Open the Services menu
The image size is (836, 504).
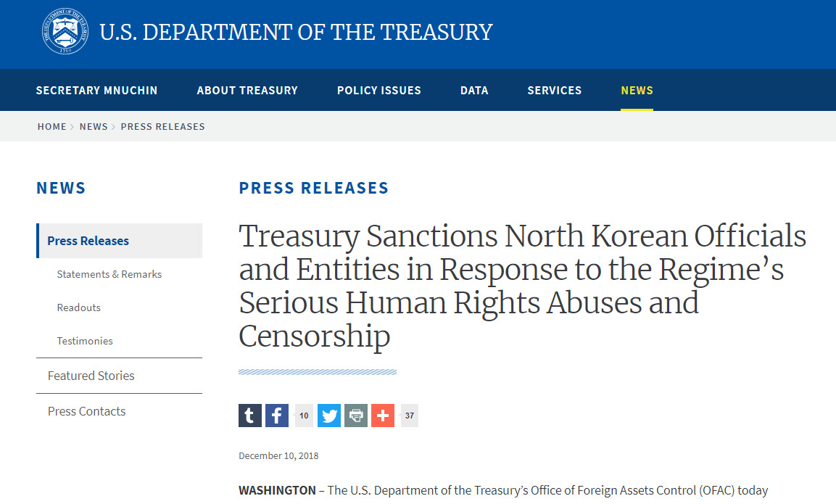coord(555,90)
